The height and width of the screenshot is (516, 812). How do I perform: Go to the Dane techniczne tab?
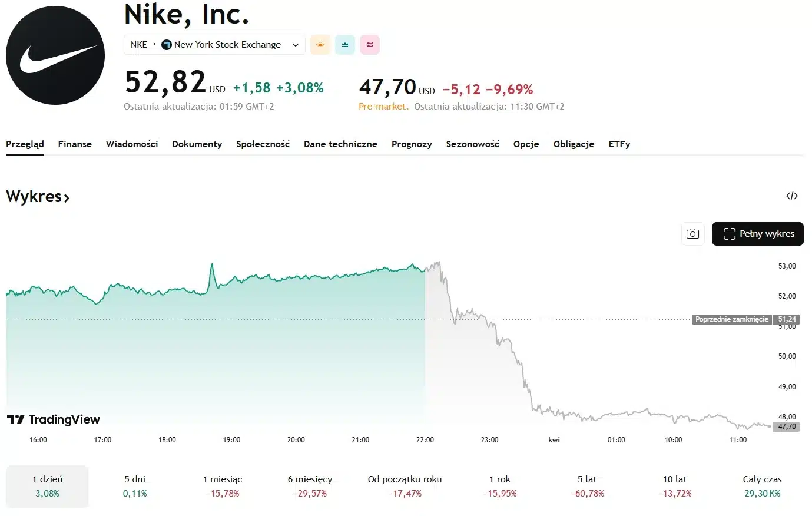[340, 144]
